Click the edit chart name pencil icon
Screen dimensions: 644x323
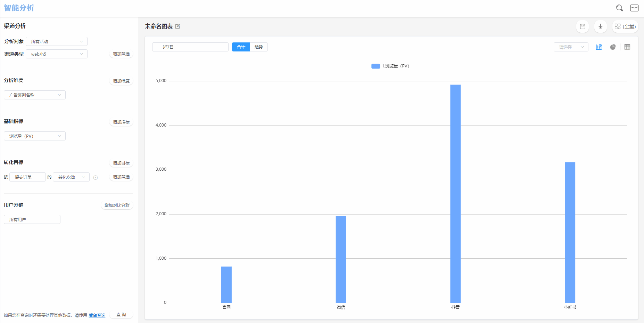point(177,26)
